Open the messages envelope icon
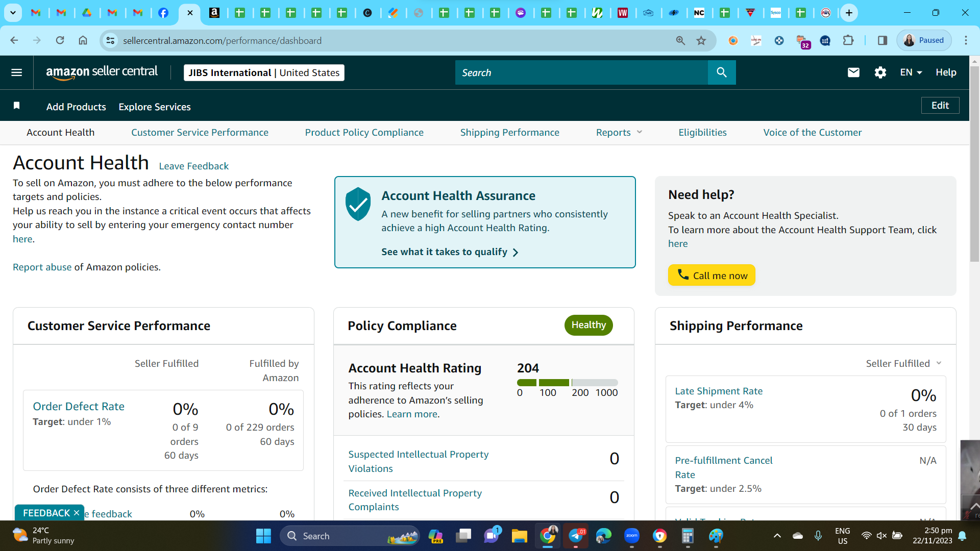This screenshot has width=980, height=551. 853,72
